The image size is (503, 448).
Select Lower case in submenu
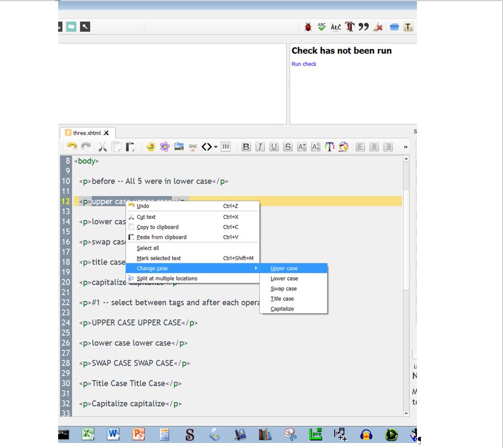[x=293, y=279]
